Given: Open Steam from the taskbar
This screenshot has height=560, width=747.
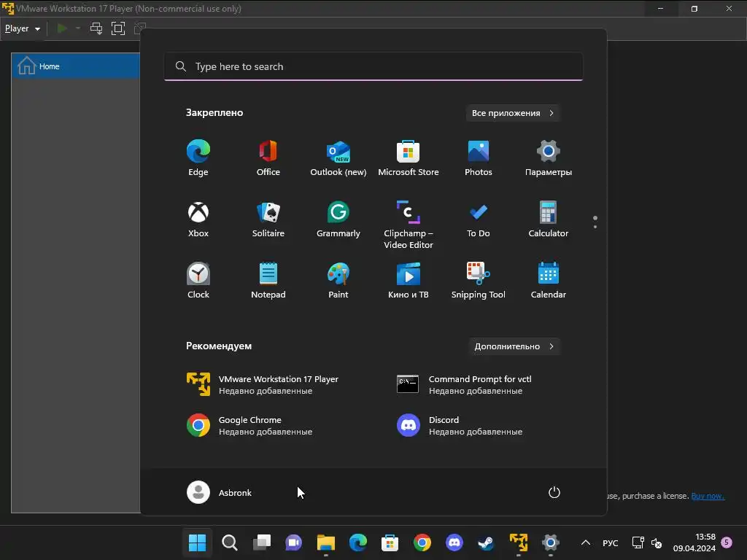Looking at the screenshot, I should click(x=486, y=542).
